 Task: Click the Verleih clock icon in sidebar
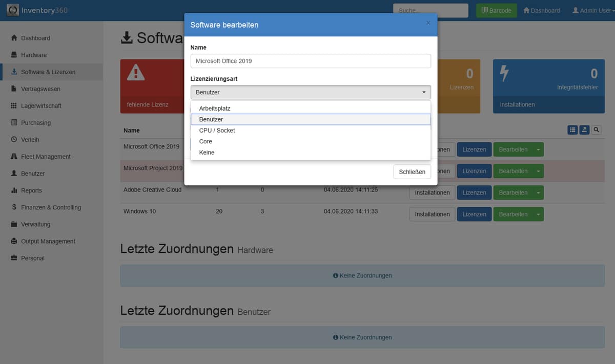point(14,140)
